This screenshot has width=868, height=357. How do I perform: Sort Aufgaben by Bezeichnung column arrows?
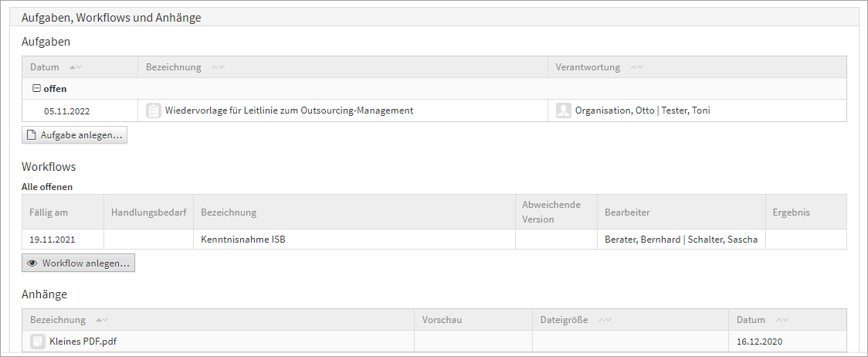click(x=218, y=67)
